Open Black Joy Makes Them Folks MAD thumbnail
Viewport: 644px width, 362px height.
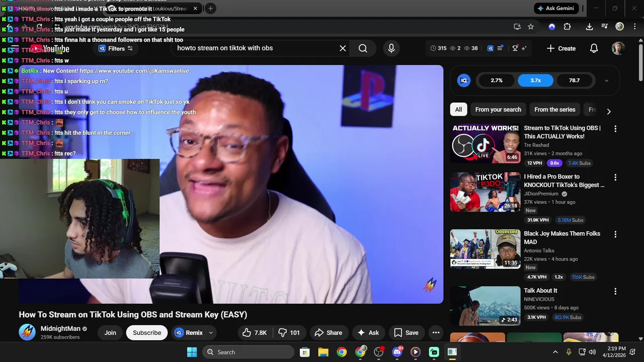click(485, 249)
